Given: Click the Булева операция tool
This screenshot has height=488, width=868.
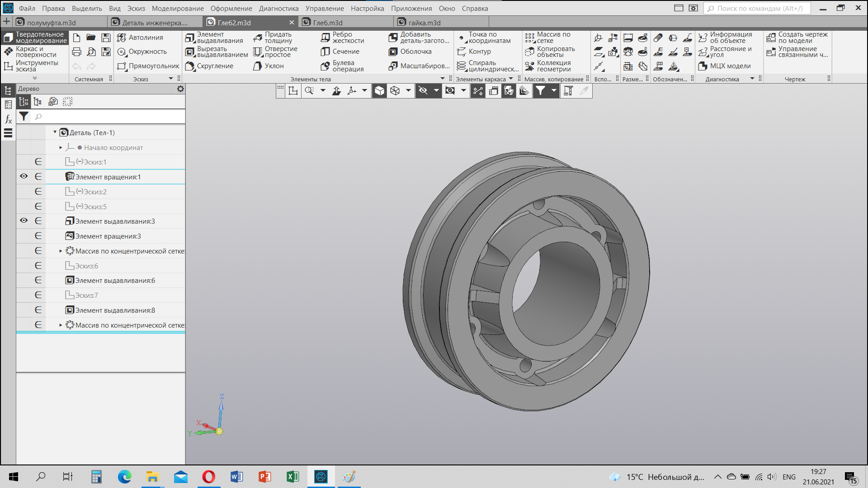Looking at the screenshot, I should click(x=342, y=66).
